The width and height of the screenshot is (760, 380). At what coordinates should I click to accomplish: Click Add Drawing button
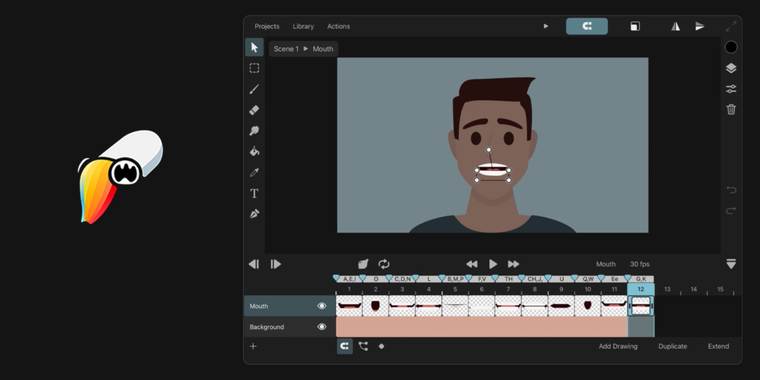618,346
